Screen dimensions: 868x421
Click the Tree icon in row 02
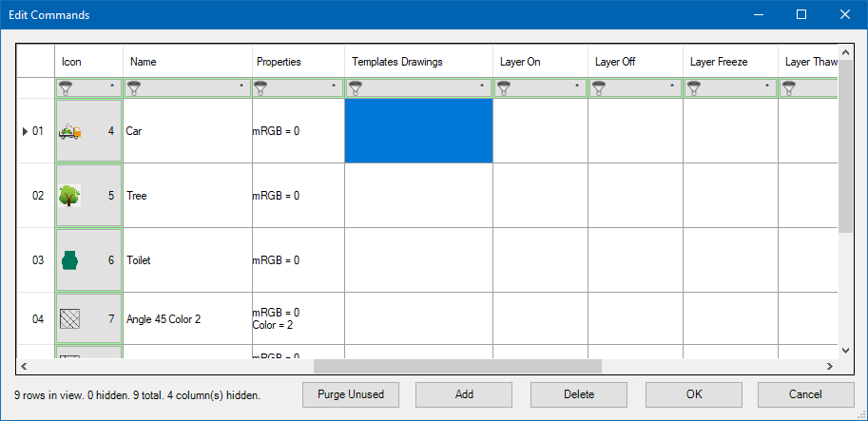tap(69, 196)
